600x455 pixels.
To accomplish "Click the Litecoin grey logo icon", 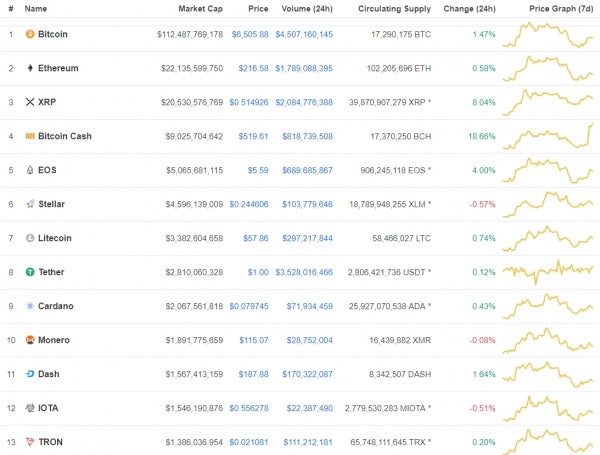I will (30, 238).
